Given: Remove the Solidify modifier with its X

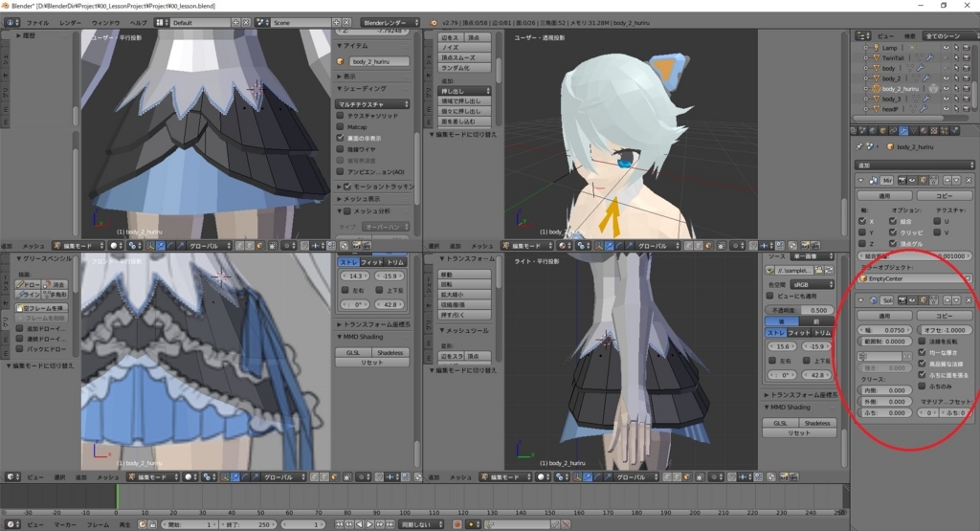Looking at the screenshot, I should click(969, 300).
